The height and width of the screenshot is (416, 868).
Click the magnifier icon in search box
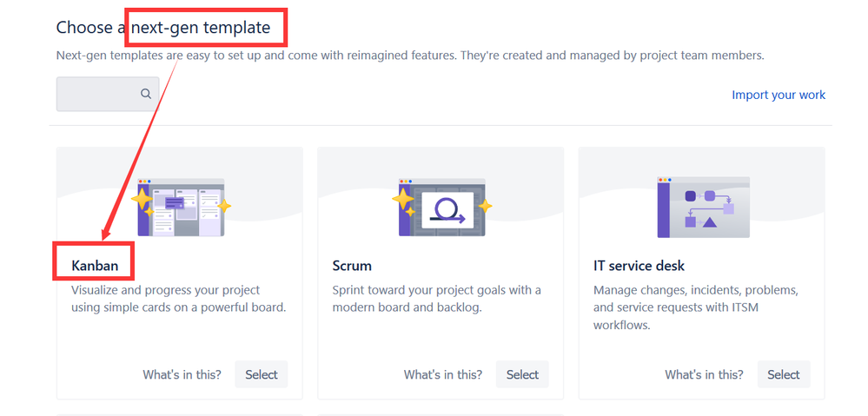coord(146,94)
